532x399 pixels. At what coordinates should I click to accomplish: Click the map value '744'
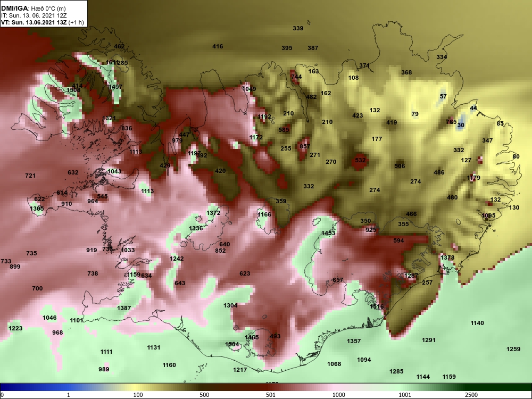[296, 77]
